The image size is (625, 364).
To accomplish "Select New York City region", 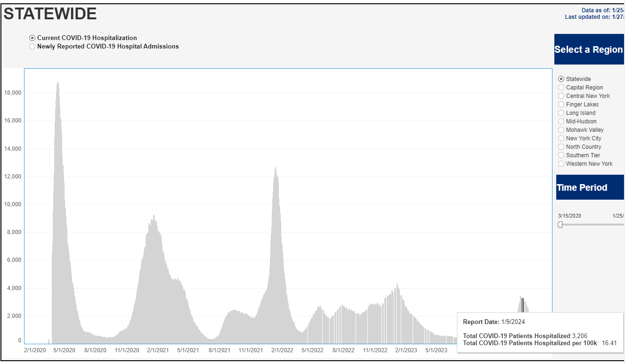I will pos(561,138).
